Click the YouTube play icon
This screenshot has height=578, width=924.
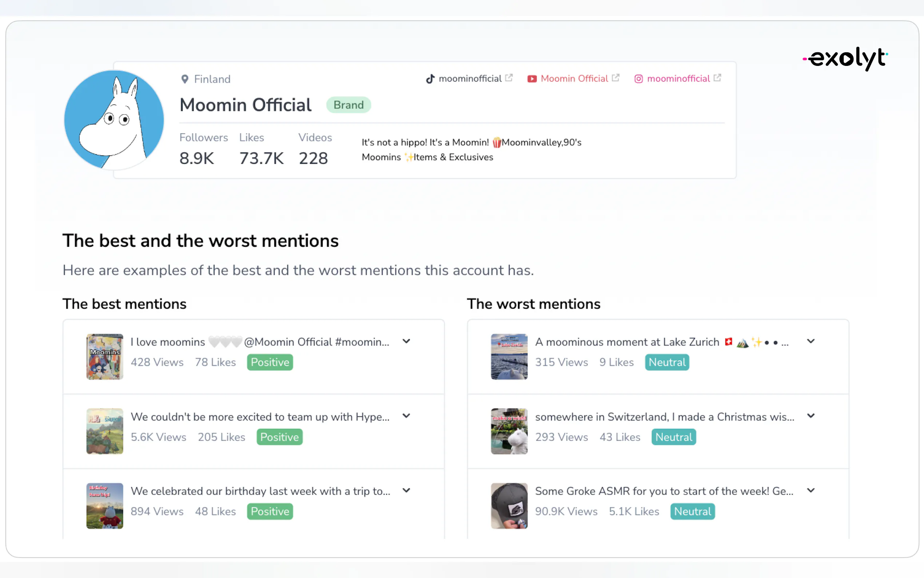coord(532,79)
